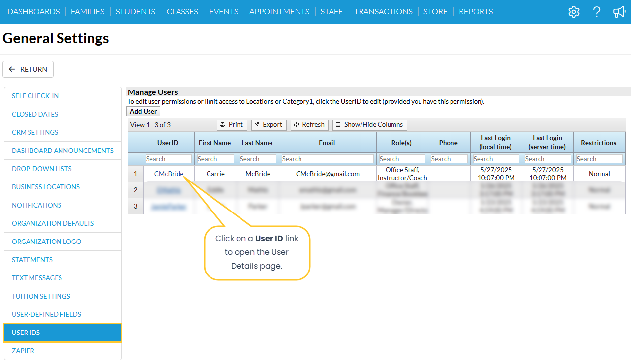This screenshot has height=364, width=631.
Task: Sort by Last Login (server time) header
Action: (548, 143)
